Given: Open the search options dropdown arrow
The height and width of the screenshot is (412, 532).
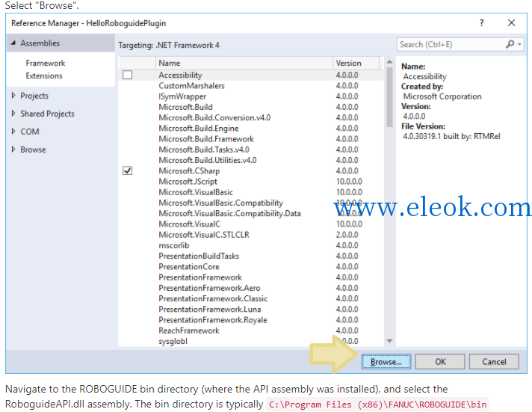Looking at the screenshot, I should pos(519,45).
